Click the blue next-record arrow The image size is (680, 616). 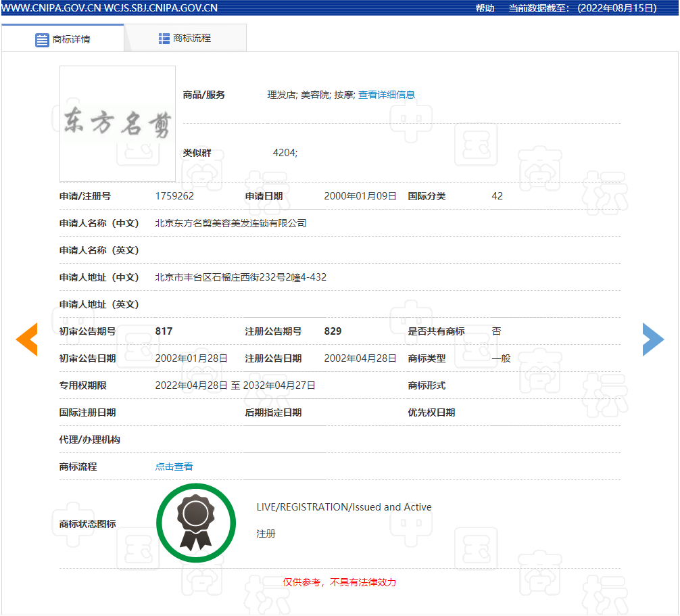[653, 339]
